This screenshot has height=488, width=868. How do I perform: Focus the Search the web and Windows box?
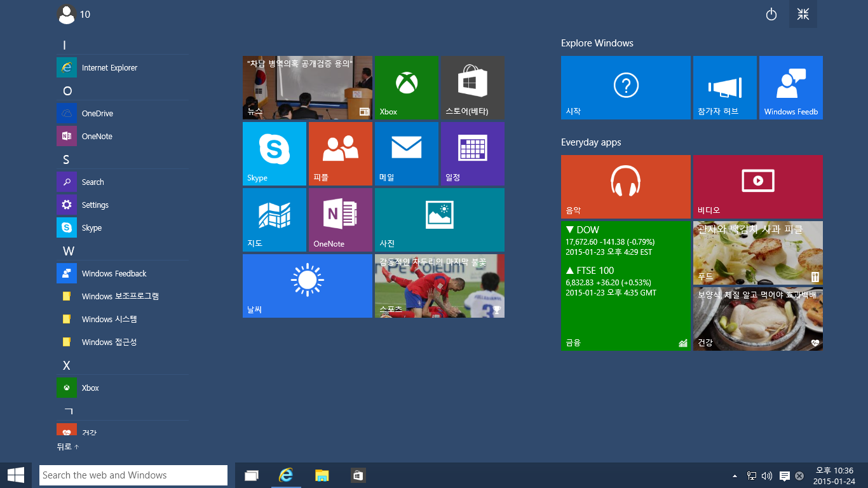coord(133,475)
